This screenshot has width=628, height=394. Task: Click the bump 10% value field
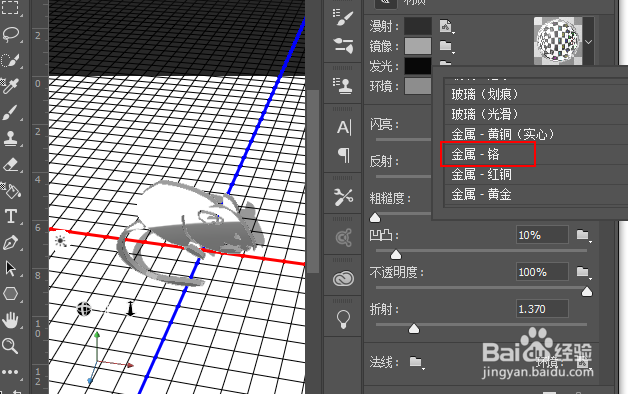tap(542, 235)
